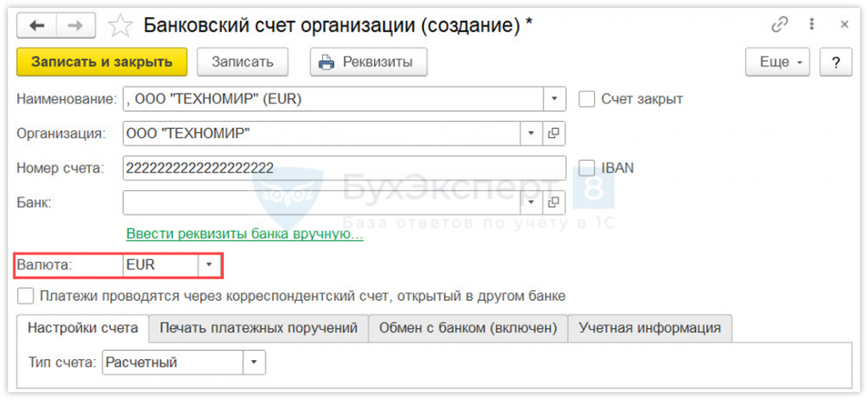This screenshot has width=868, height=400.
Task: Expand the Организация dropdown arrow
Action: click(x=532, y=133)
